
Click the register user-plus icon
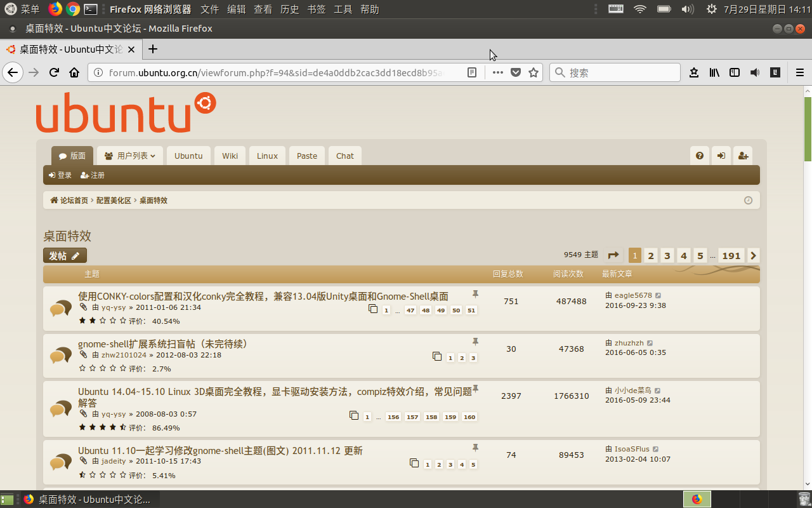coord(743,156)
